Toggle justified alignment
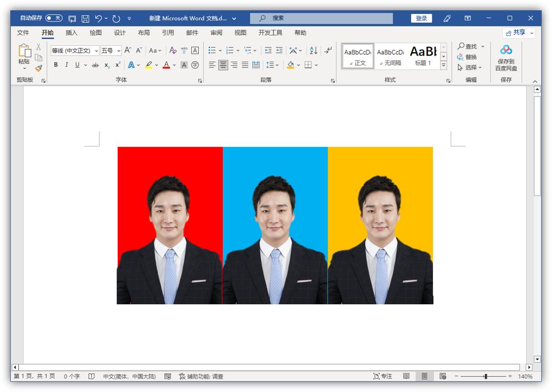 coord(245,65)
